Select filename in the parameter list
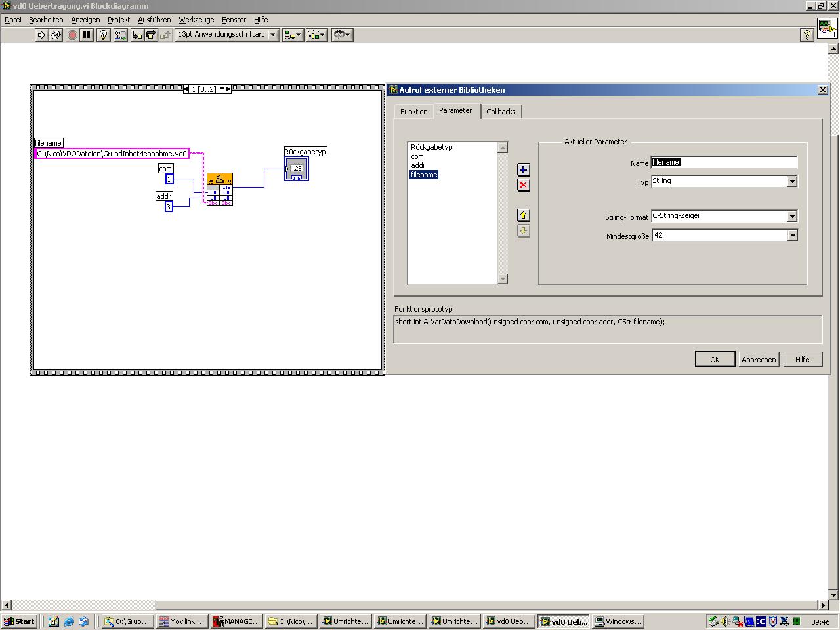Image resolution: width=840 pixels, height=630 pixels. coord(424,175)
